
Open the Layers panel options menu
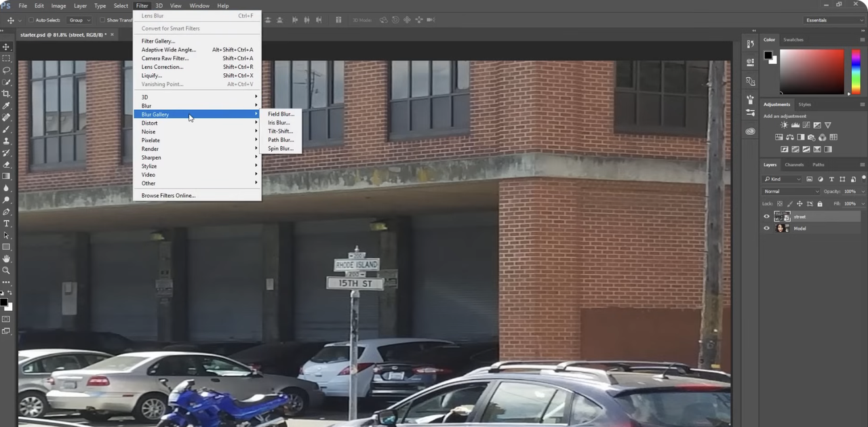(x=863, y=165)
